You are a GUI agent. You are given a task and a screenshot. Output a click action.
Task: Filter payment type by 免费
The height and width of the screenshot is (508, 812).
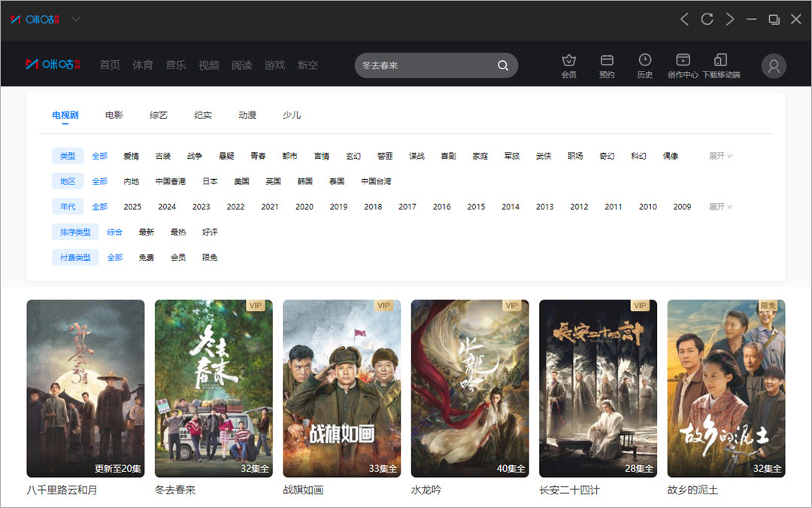(147, 257)
